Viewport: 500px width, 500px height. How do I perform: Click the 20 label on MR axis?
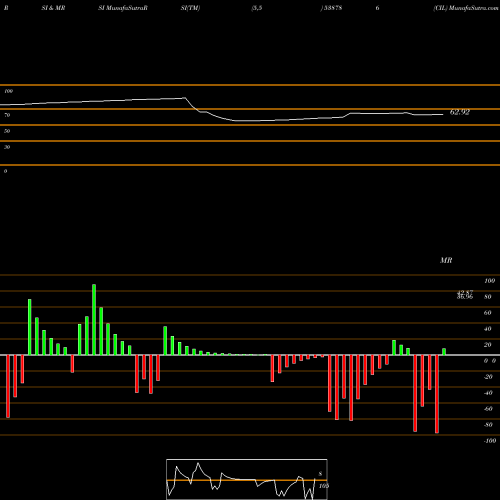pyautogui.click(x=488, y=345)
